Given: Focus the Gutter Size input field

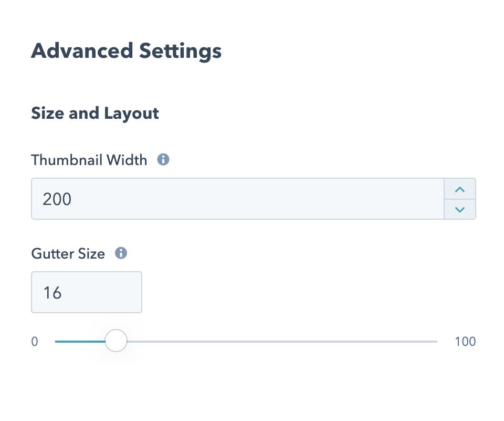Looking at the screenshot, I should coord(87,292).
